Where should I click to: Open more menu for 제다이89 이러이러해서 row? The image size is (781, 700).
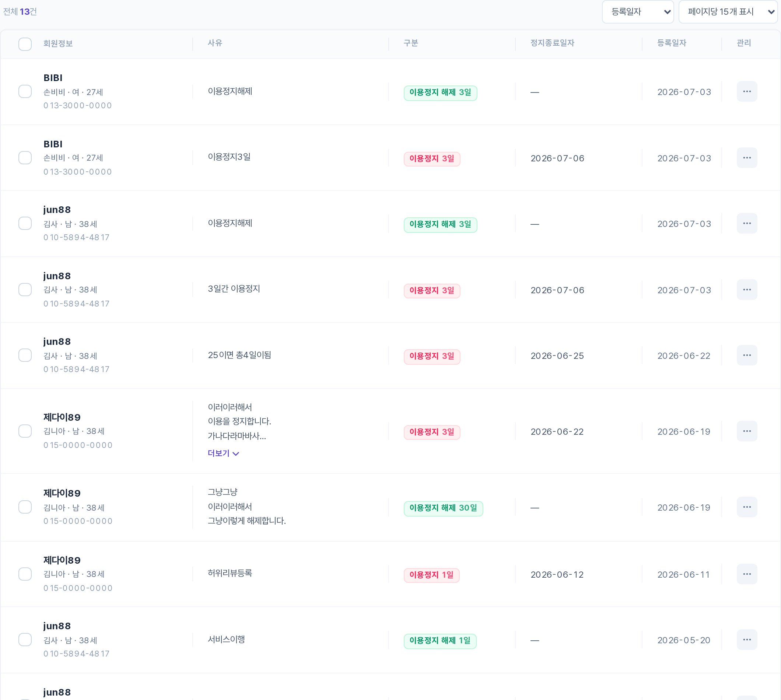747,431
